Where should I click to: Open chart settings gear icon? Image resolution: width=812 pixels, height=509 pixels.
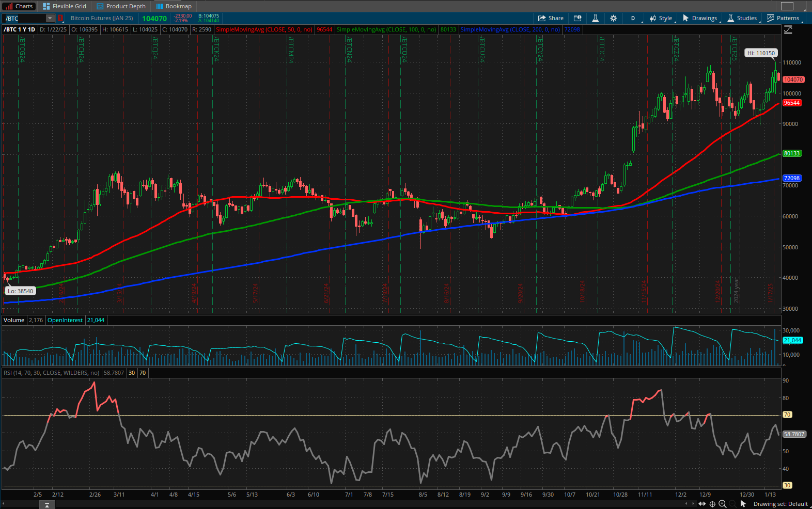click(613, 18)
